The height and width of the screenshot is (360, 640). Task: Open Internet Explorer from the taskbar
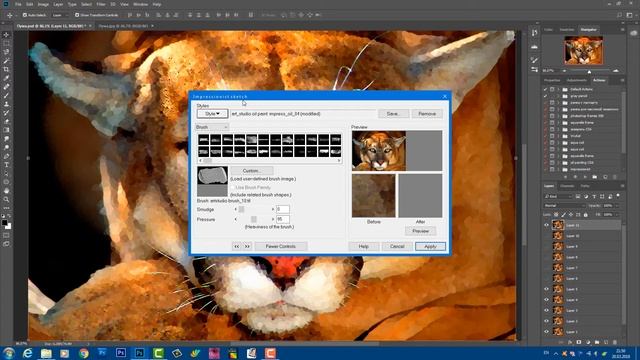[27, 353]
